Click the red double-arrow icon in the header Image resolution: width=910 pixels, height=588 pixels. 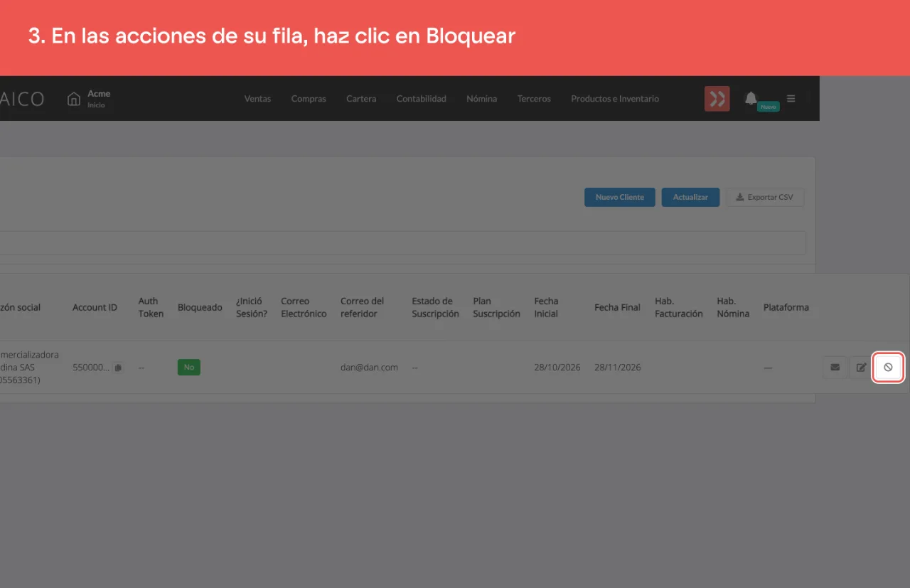click(x=717, y=99)
